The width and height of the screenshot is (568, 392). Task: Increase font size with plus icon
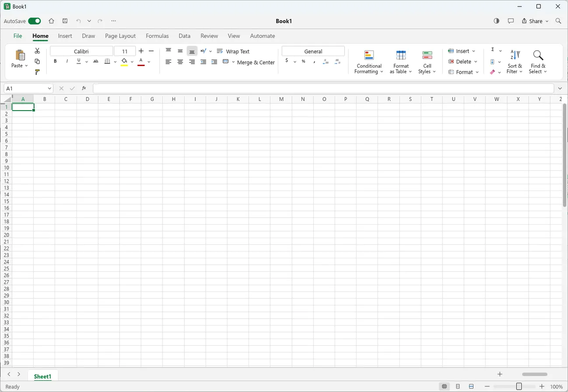coord(141,51)
